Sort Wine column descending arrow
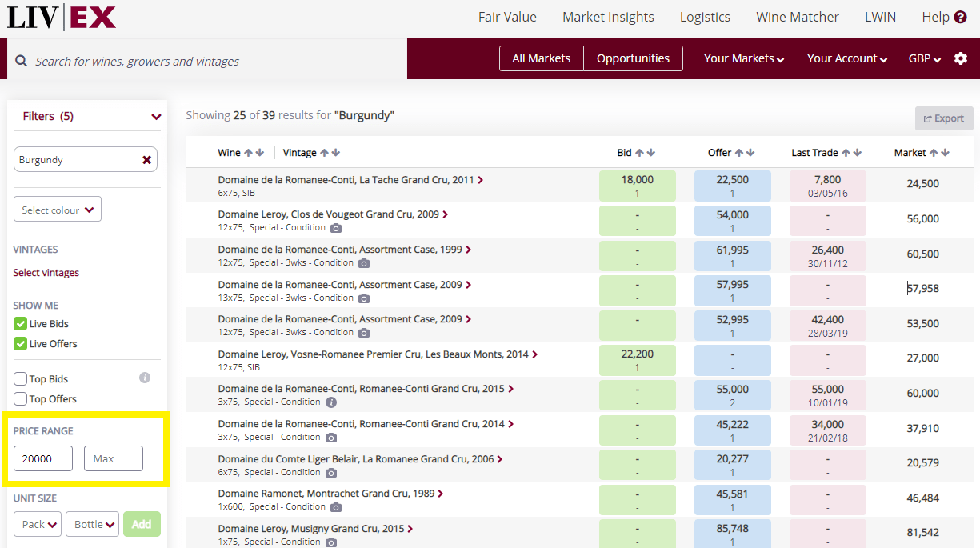Screen dimensions: 980x548 click(260, 153)
